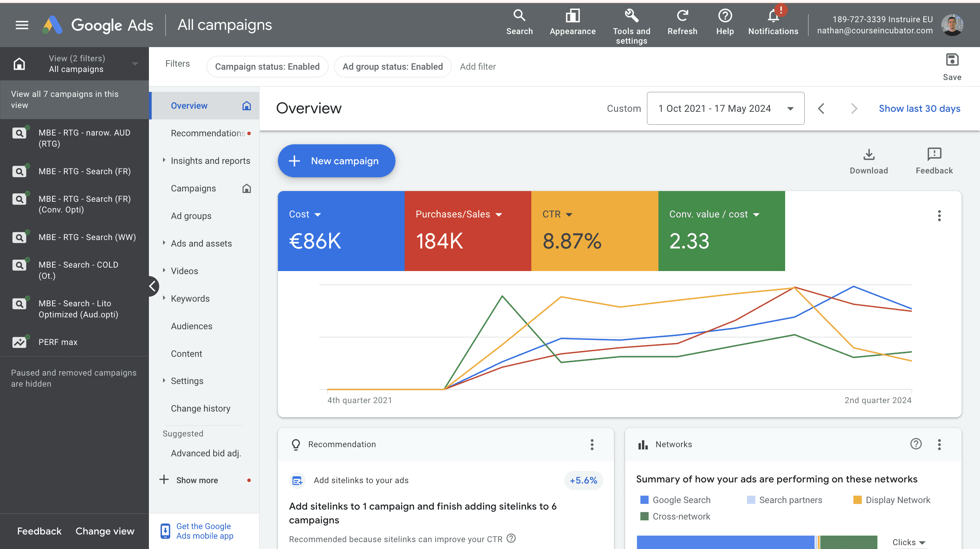
Task: Open the hamburger main menu
Action: click(x=22, y=25)
